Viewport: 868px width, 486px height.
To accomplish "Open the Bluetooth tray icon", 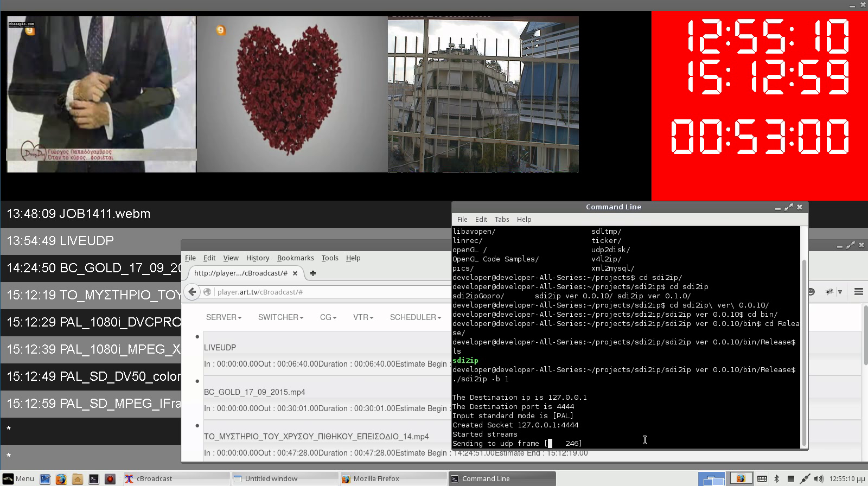I will (x=776, y=479).
